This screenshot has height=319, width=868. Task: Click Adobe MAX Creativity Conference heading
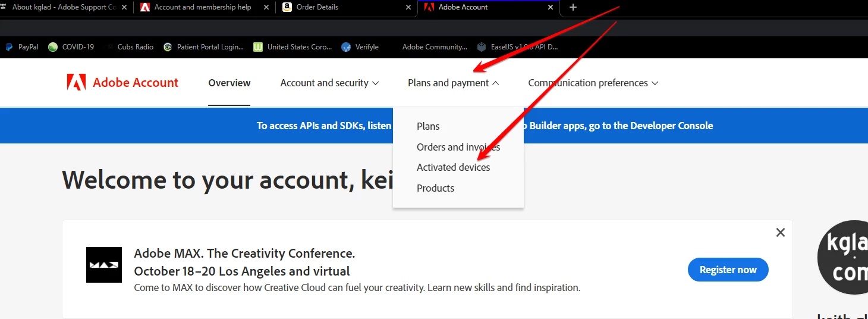pos(244,253)
